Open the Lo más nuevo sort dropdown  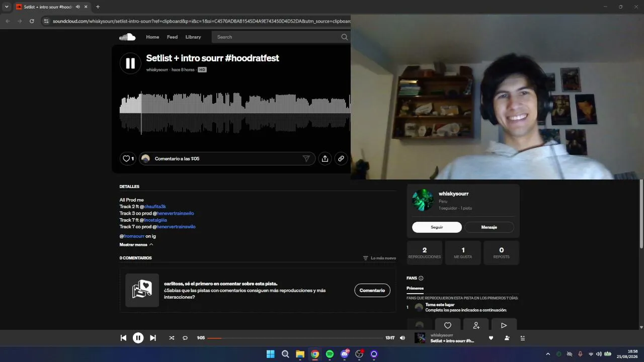pos(379,258)
